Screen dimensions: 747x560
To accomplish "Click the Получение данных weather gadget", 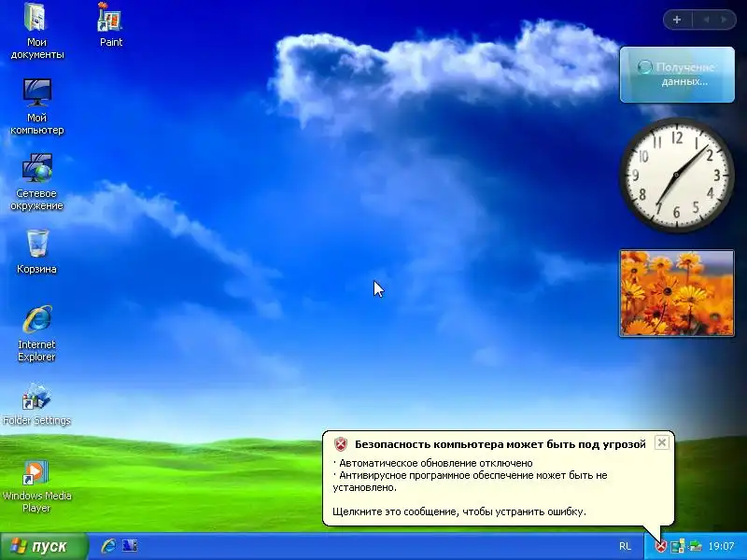I will pos(677,75).
